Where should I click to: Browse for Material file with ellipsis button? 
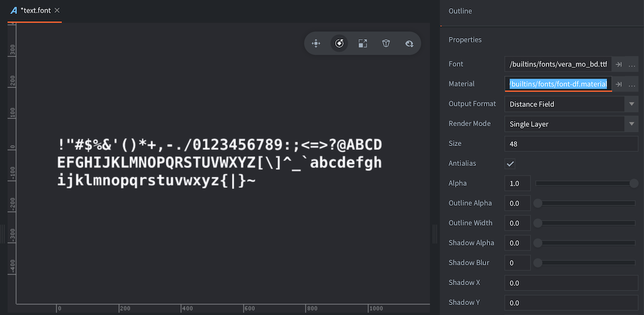coord(632,84)
